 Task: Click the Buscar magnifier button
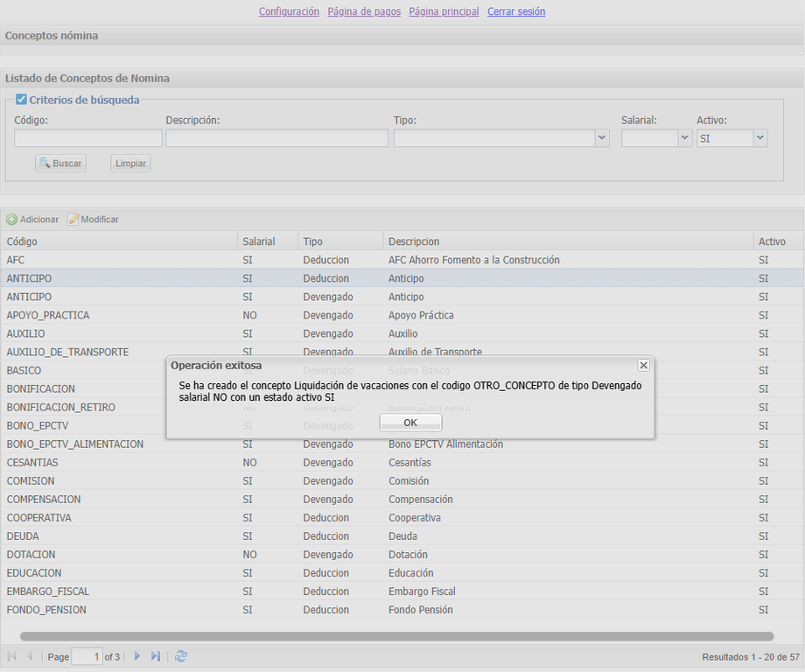60,164
